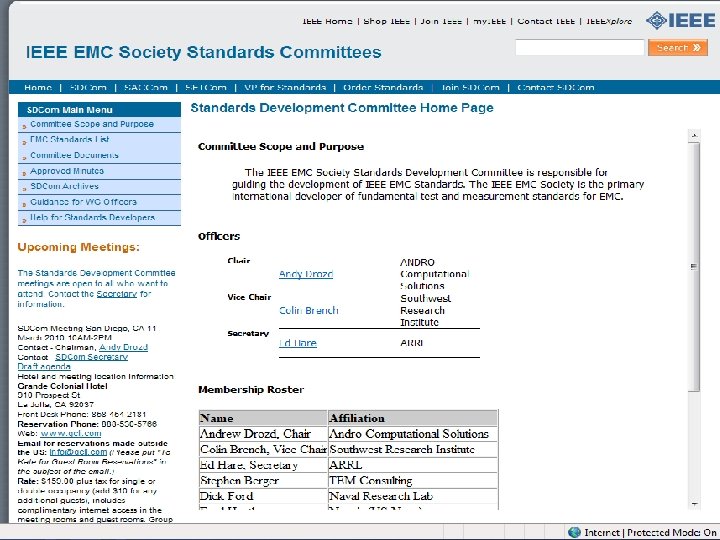Image resolution: width=720 pixels, height=540 pixels.
Task: Click the IEEE logo in the header
Action: 668,21
